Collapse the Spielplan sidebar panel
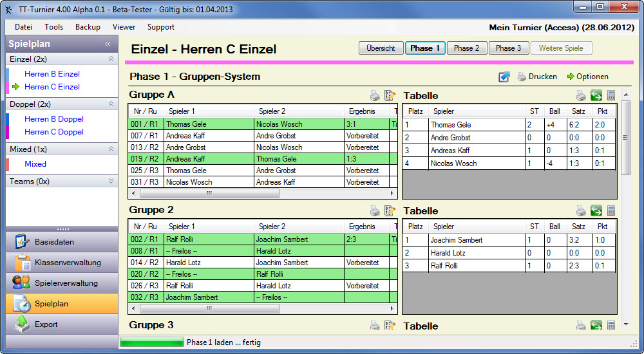Screen dimensions: 644x354 point(108,44)
